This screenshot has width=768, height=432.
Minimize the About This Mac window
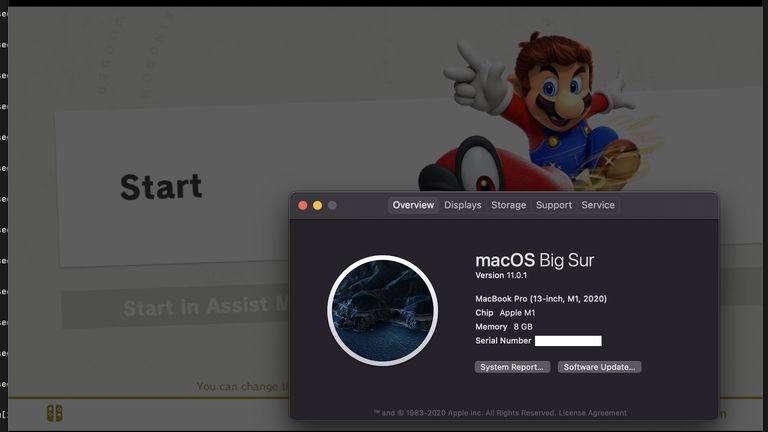[x=317, y=206]
